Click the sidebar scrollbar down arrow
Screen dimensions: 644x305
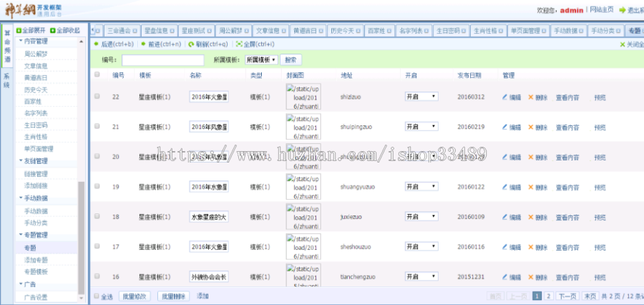tap(82, 298)
